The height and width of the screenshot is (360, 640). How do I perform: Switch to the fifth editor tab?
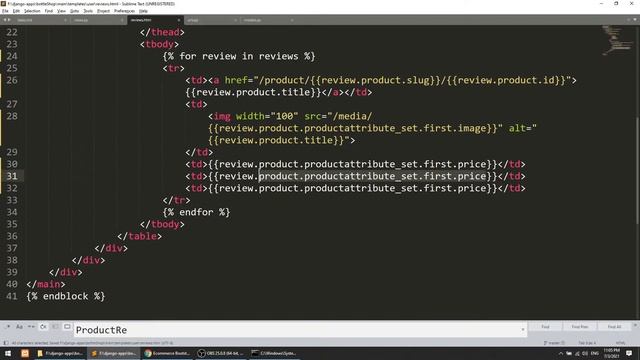pyautogui.click(x=268, y=20)
